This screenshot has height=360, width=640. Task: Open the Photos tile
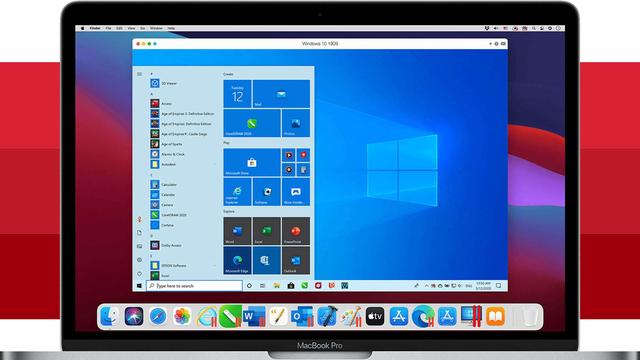point(296,123)
